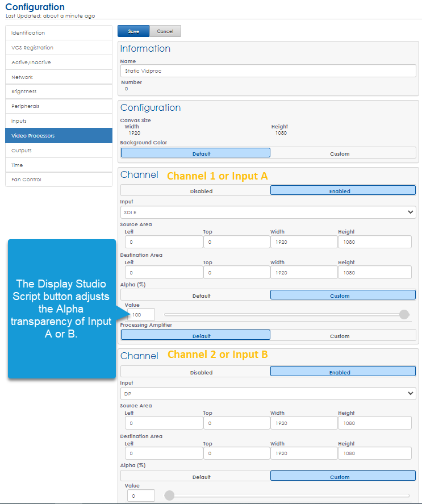This screenshot has width=422, height=504.
Task: Open the SDI E input dropdown
Action: click(268, 212)
